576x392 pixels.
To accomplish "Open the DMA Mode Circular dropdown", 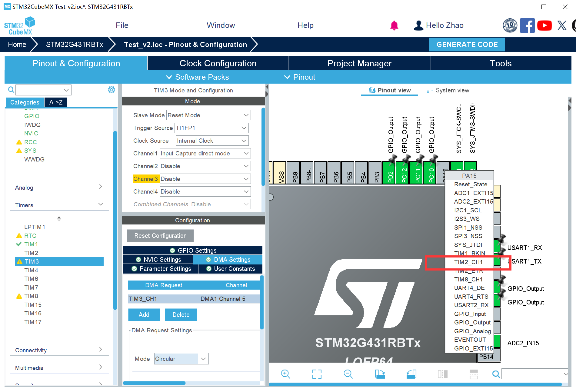I will pyautogui.click(x=181, y=359).
